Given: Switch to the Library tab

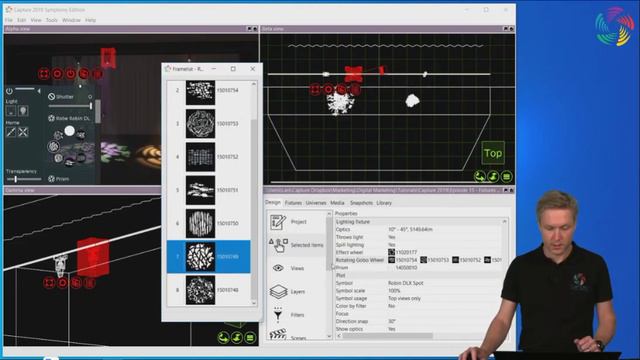Looking at the screenshot, I should [x=384, y=203].
